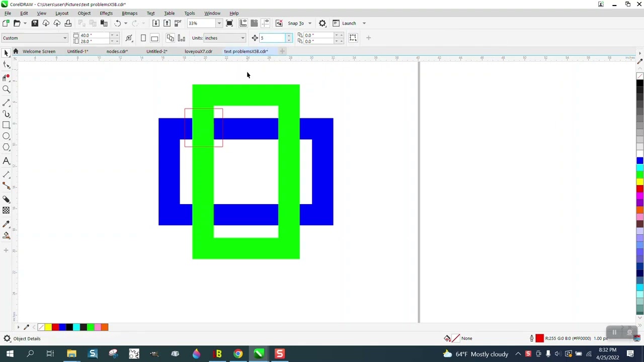
Task: Open Chrome from the Windows taskbar
Action: pyautogui.click(x=237, y=354)
